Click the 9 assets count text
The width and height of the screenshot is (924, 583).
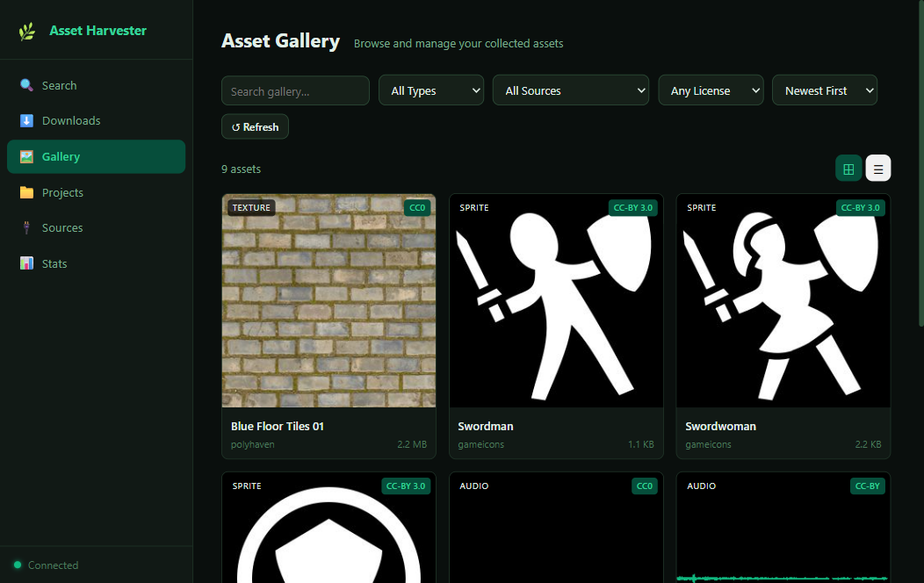tap(241, 169)
